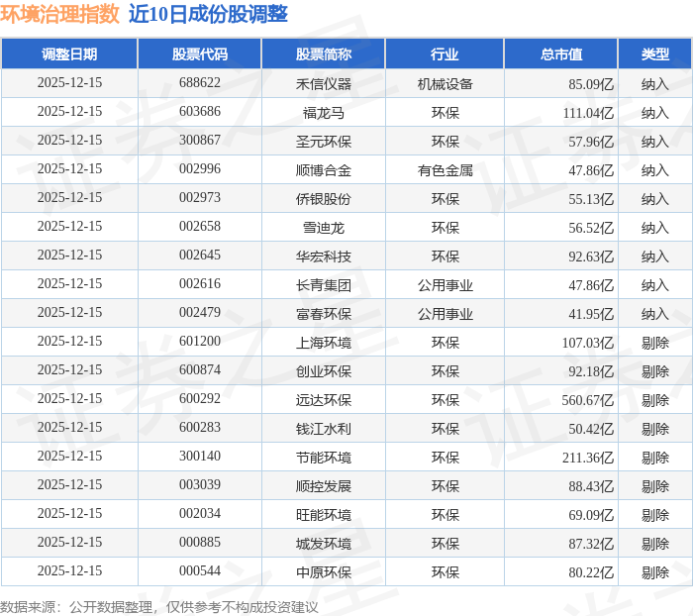Click stock name 旺能环境
Screen dimensions: 693x616
(x=324, y=515)
